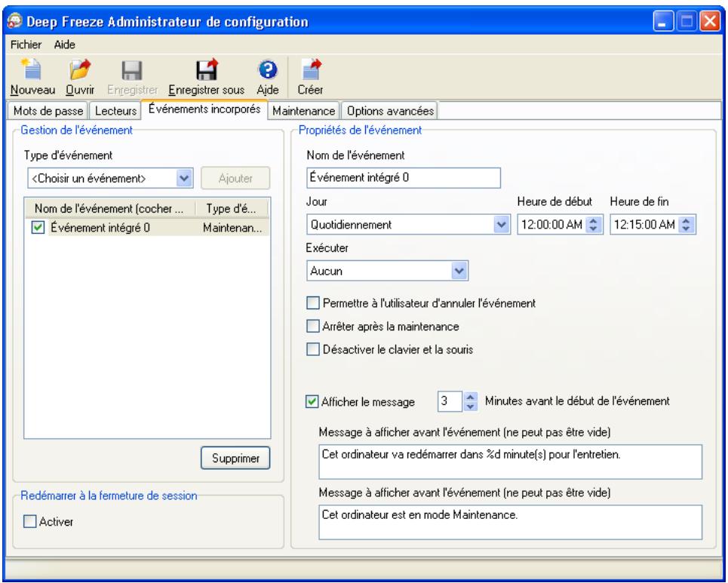Edit the 'va redémarrer' message box
728x583 pixels.
pyautogui.click(x=510, y=462)
